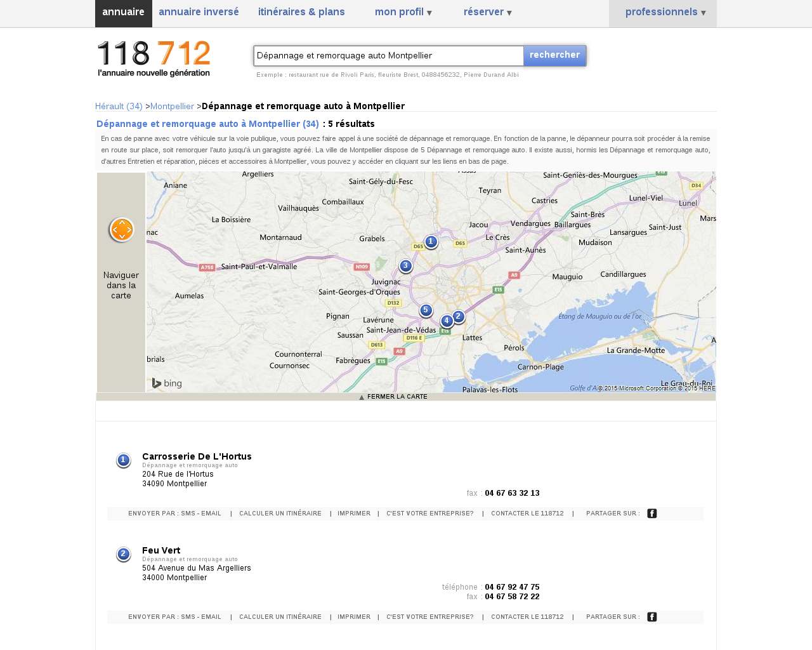Click Saint-Gély-du-Fesc on the map
This screenshot has width=812, height=650.
pos(381,182)
